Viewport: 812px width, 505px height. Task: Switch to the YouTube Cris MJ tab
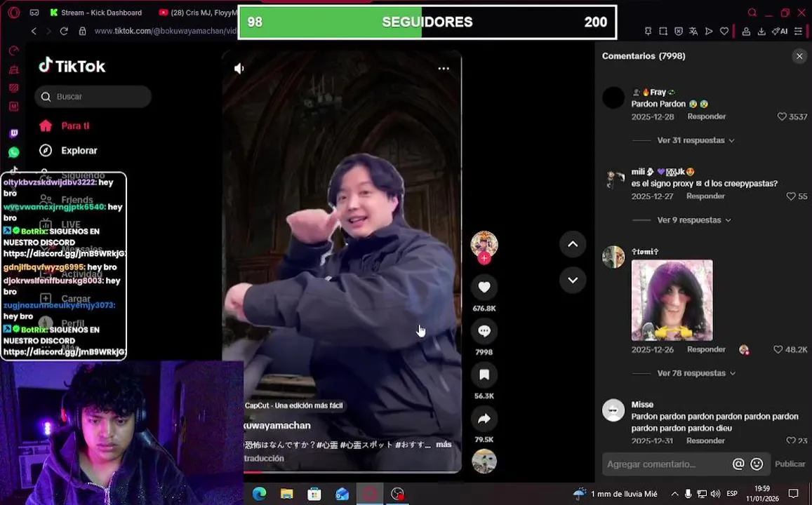197,13
